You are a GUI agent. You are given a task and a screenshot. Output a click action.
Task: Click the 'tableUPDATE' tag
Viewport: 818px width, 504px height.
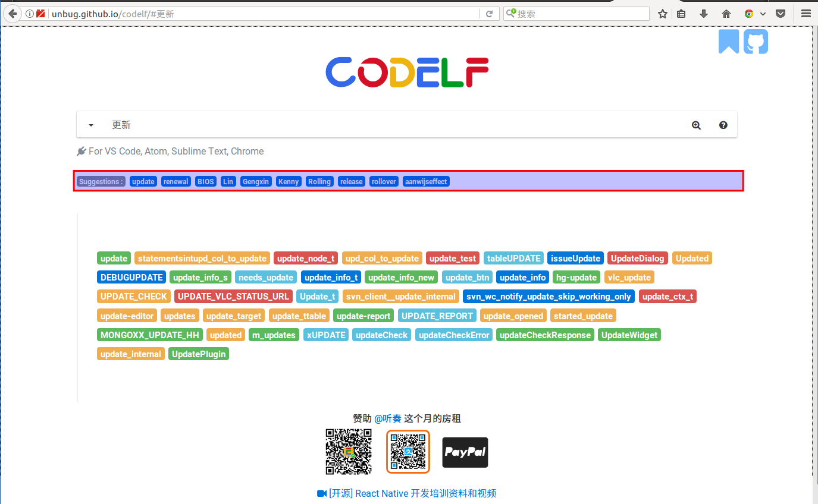[513, 258]
